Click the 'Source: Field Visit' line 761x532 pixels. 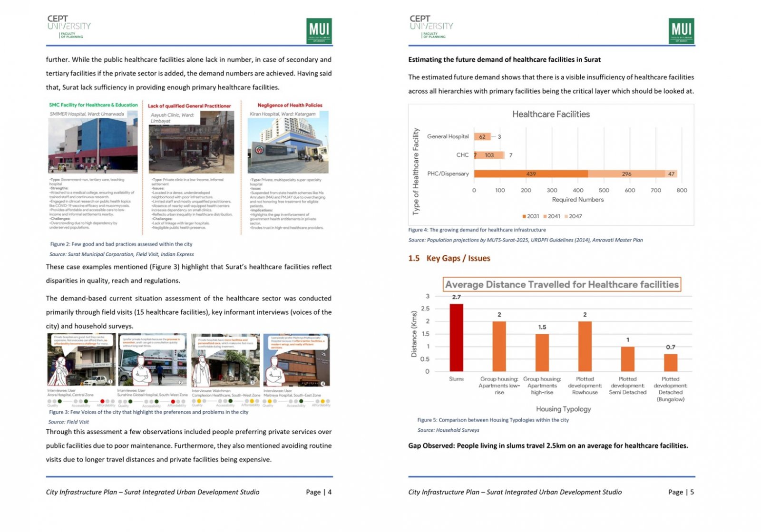tap(68, 422)
